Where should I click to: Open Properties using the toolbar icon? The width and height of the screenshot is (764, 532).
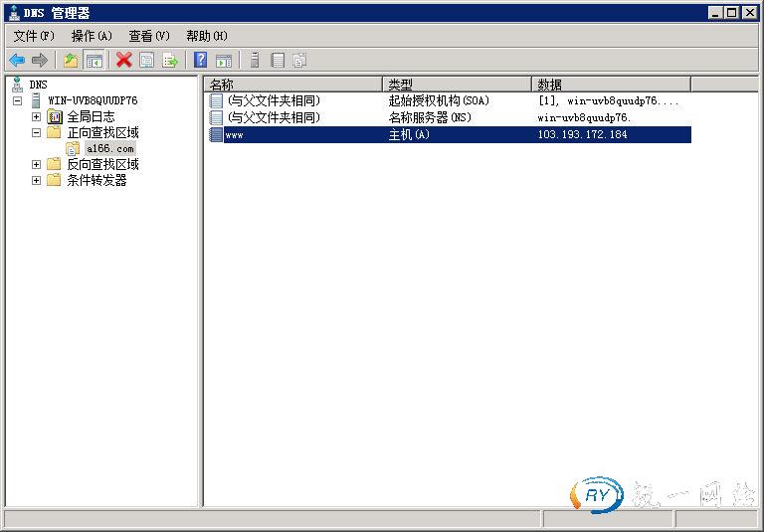coord(147,61)
